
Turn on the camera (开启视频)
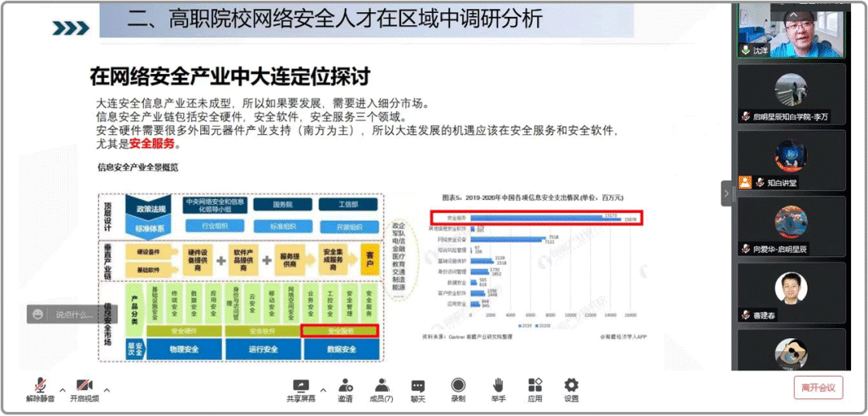click(x=84, y=388)
